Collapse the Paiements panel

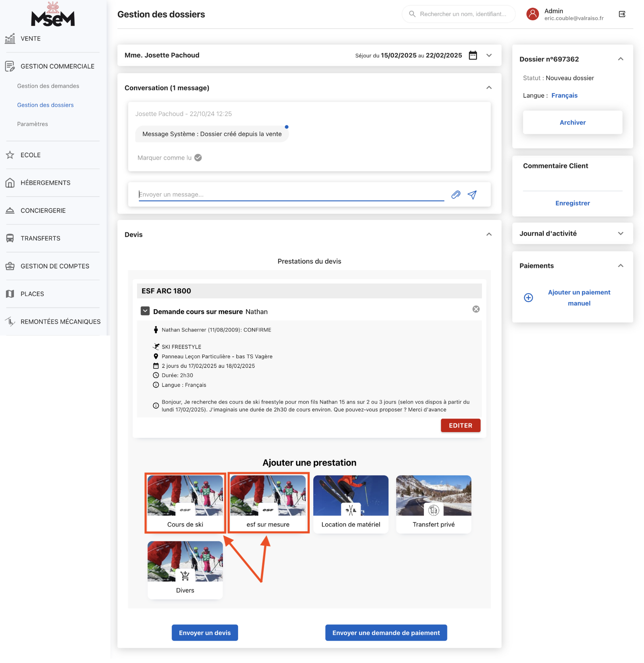coord(621,266)
